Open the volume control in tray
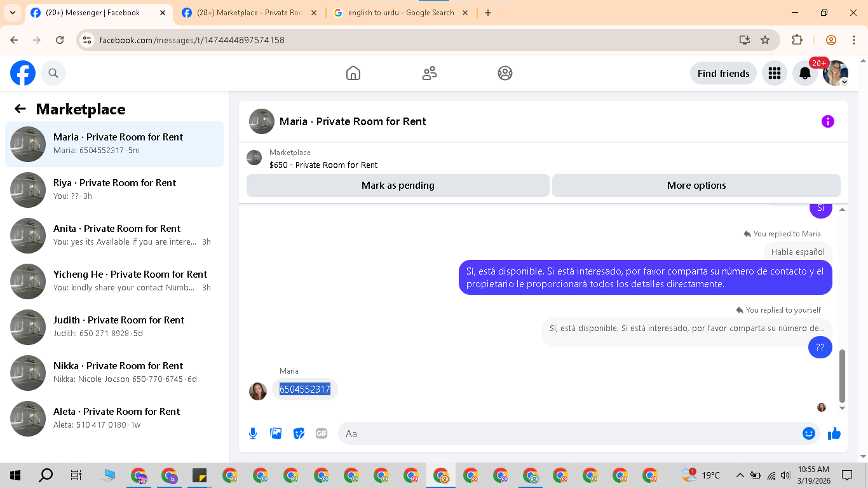Viewport: 868px width, 488px height. tap(785, 475)
